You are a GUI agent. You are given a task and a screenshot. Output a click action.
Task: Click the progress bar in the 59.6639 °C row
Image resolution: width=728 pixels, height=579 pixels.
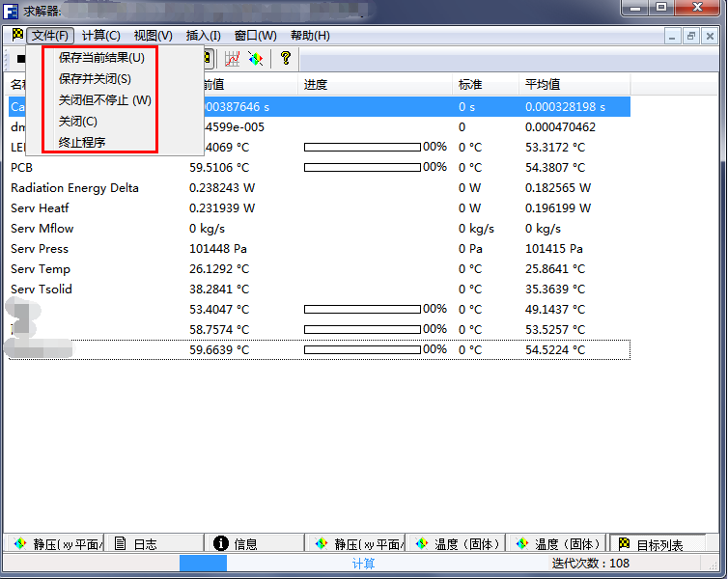pos(363,349)
